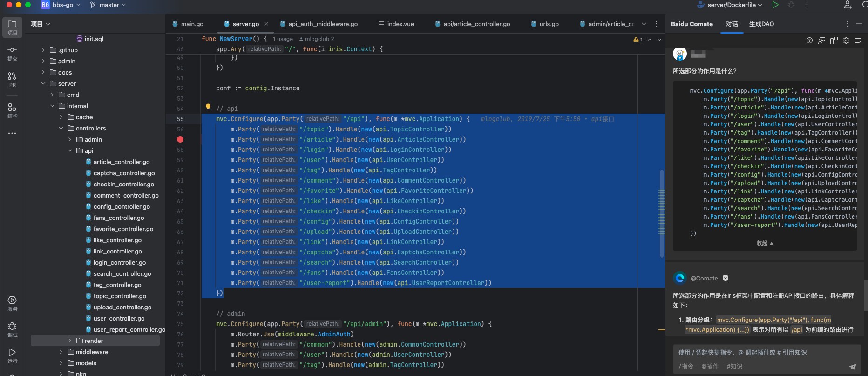Screen dimensions: 868x376
Task: Click the /指令 shortcut in chat input
Action: coord(686,367)
